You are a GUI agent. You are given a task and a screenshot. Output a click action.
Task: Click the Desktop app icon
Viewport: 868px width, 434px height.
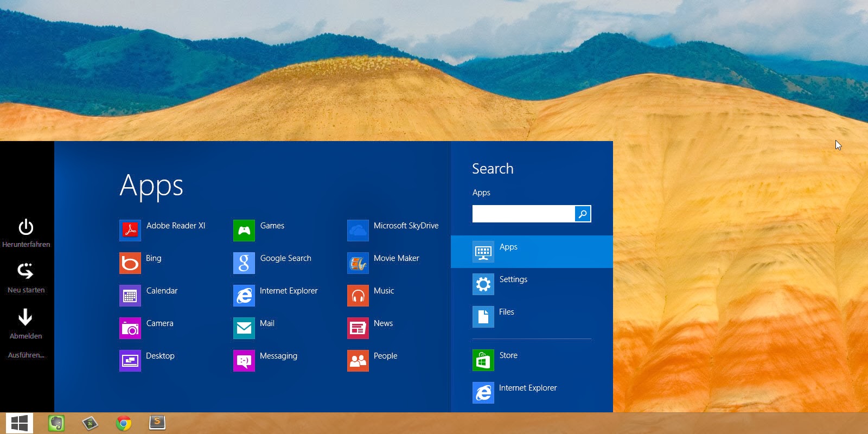coord(130,361)
